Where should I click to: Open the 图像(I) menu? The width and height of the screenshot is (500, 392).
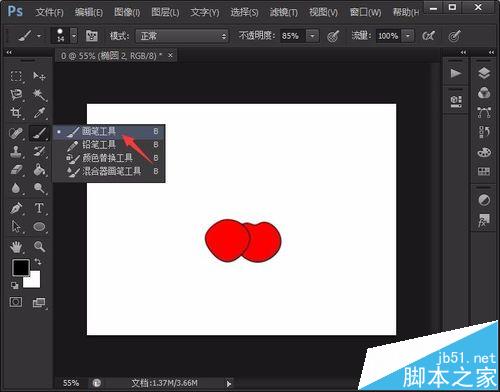(127, 13)
